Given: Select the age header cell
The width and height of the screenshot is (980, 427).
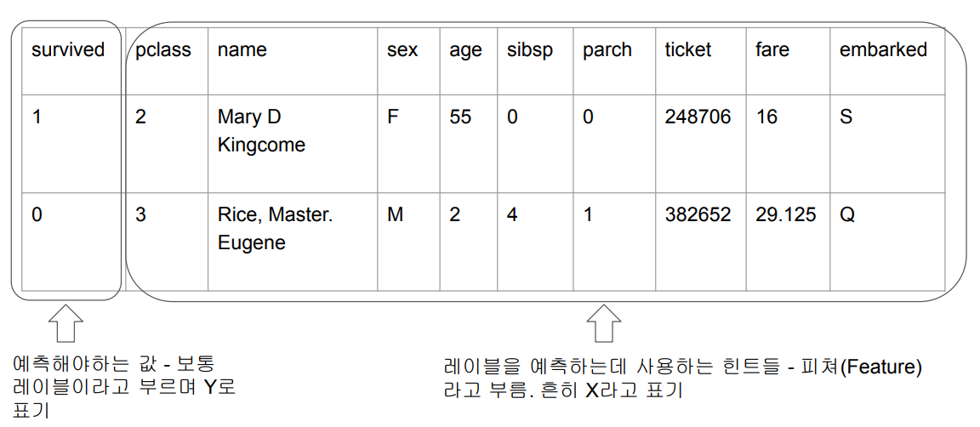Looking at the screenshot, I should click(x=465, y=50).
